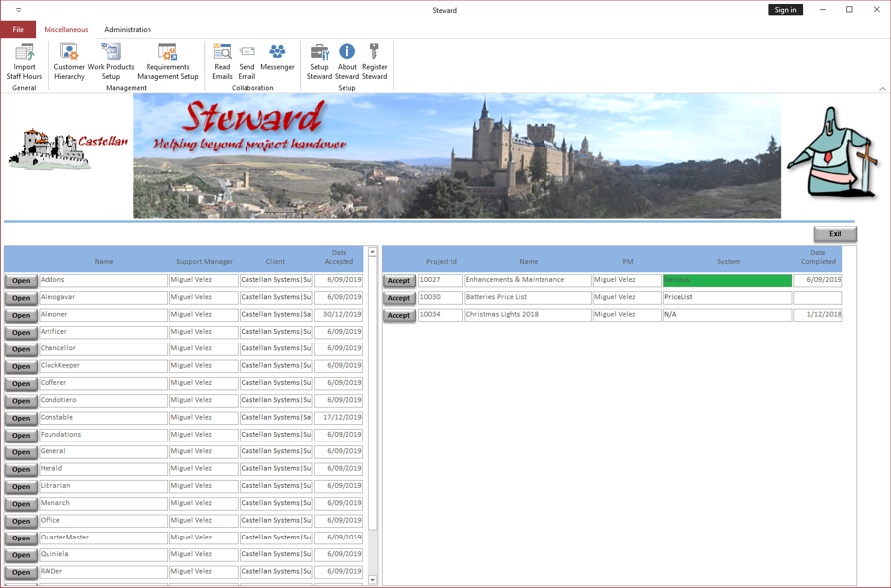The height and width of the screenshot is (588, 891).
Task: Click the Date Accepted column header
Action: pos(339,257)
